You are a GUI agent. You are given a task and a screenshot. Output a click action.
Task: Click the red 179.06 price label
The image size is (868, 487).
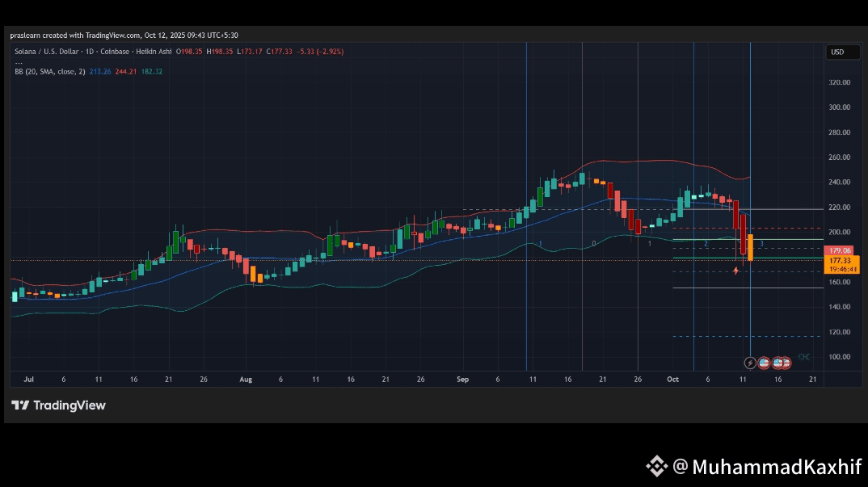pyautogui.click(x=839, y=250)
